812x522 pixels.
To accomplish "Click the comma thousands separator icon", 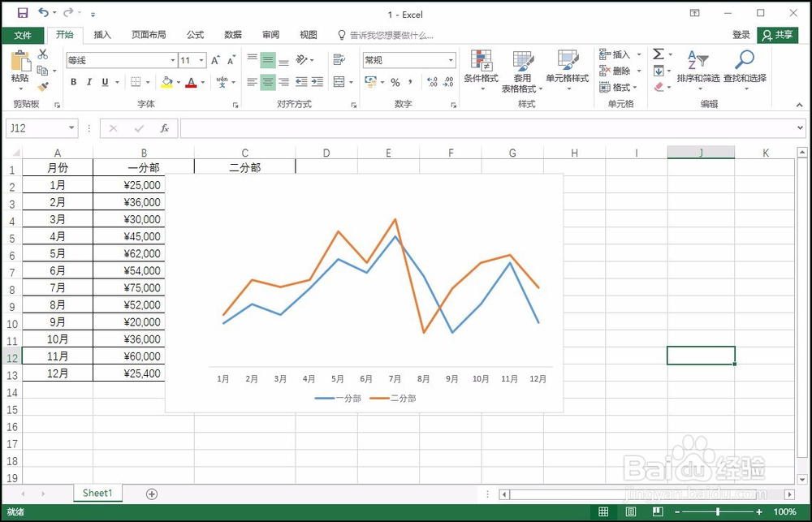I will 410,81.
